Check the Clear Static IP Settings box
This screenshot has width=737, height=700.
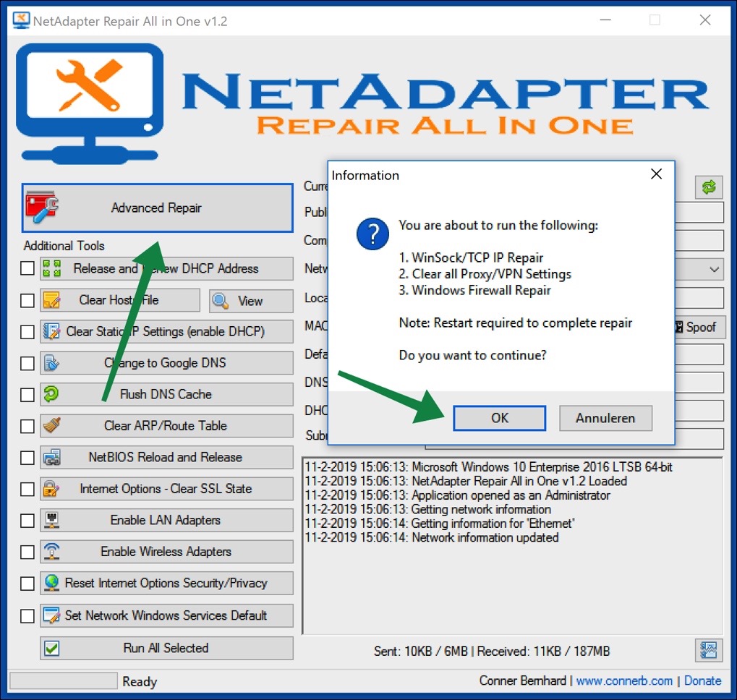click(27, 332)
